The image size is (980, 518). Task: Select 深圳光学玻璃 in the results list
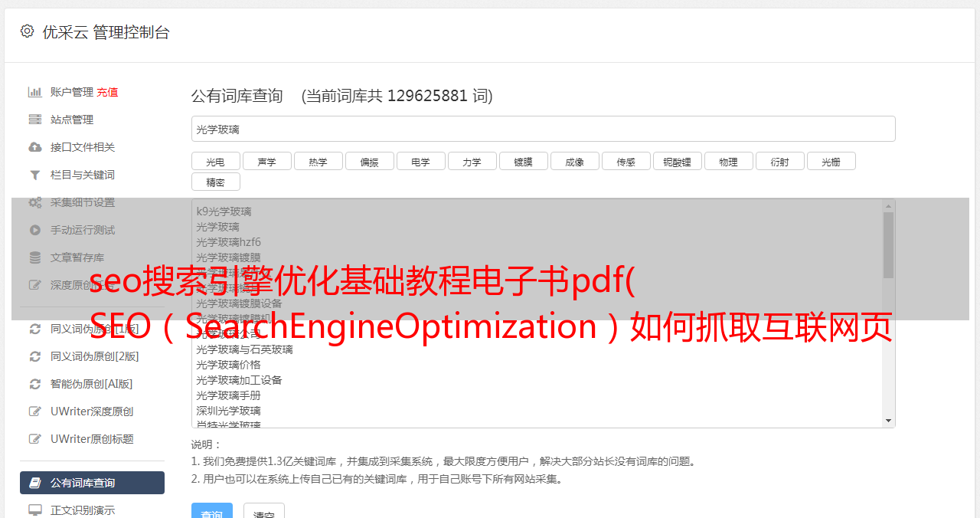[x=228, y=411]
